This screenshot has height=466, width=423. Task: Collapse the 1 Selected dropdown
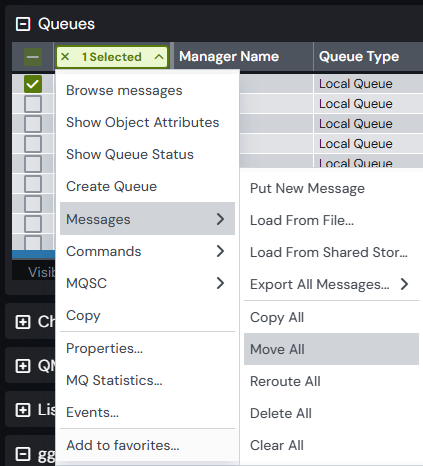(x=159, y=57)
